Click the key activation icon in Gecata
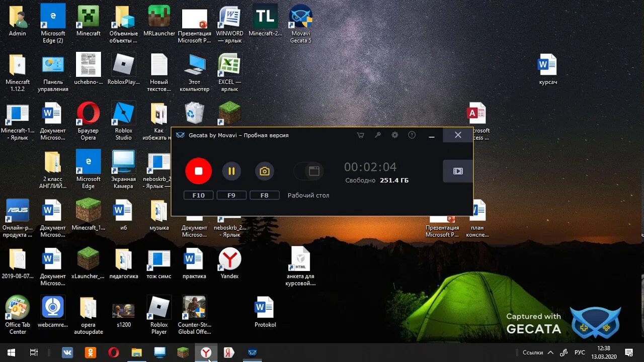Image resolution: width=644 pixels, height=362 pixels. tap(378, 135)
